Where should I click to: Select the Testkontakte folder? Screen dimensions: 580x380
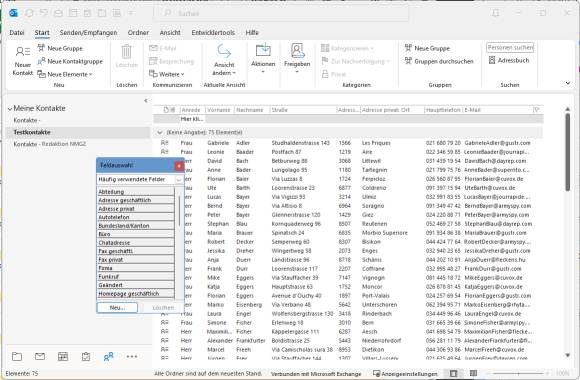pos(78,132)
